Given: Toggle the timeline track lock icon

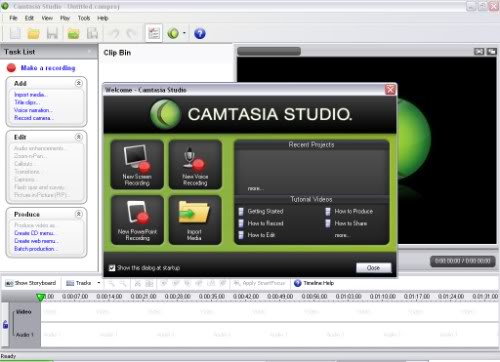Looking at the screenshot, I should tap(5, 324).
